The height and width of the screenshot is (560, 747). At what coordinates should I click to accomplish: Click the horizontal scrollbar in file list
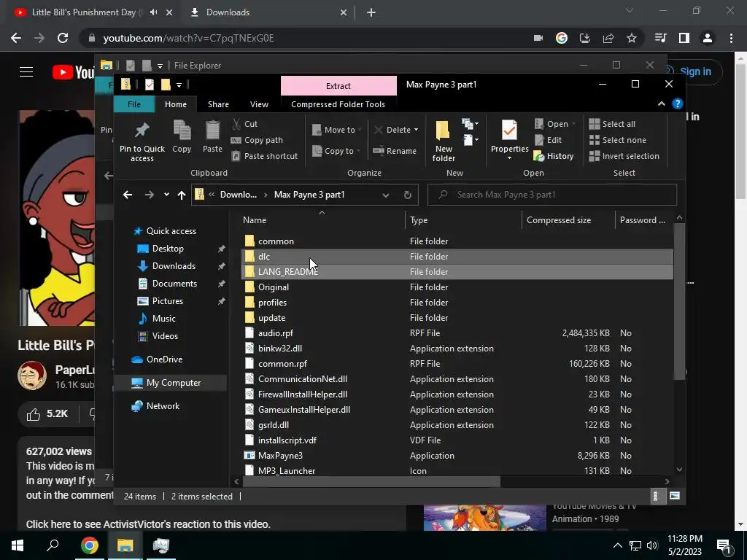pyautogui.click(x=371, y=481)
